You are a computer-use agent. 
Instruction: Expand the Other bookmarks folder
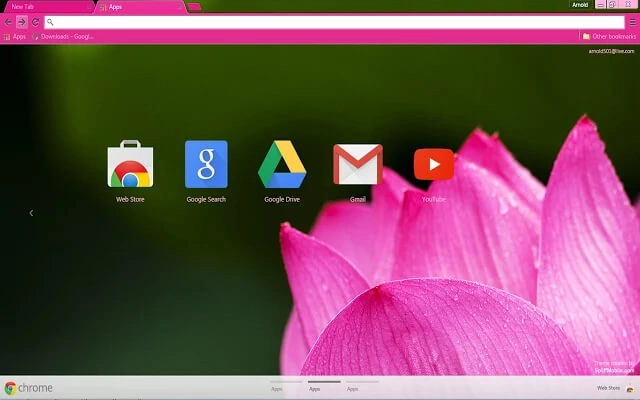(609, 37)
